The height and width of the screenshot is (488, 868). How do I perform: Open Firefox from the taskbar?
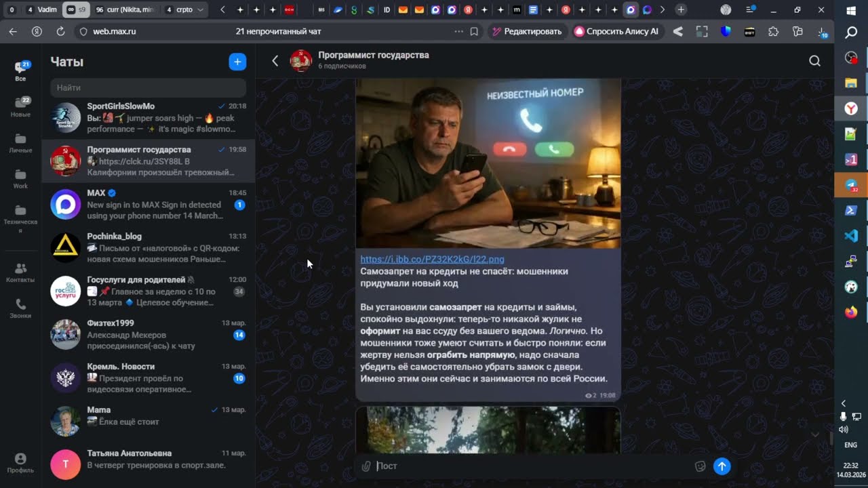(851, 312)
